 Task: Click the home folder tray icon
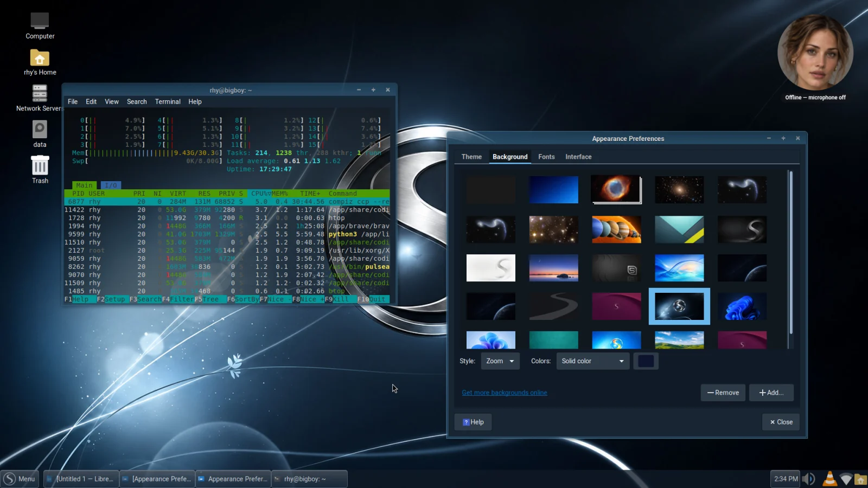coord(860,479)
